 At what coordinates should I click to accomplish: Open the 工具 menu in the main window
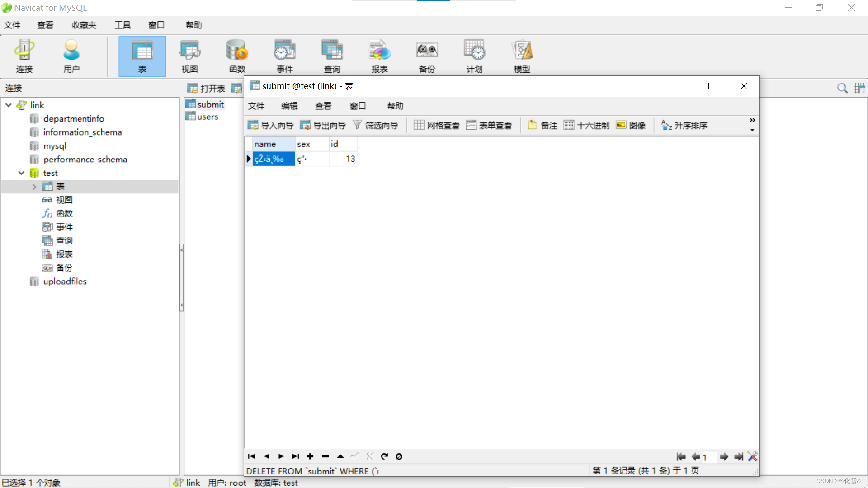[x=122, y=25]
